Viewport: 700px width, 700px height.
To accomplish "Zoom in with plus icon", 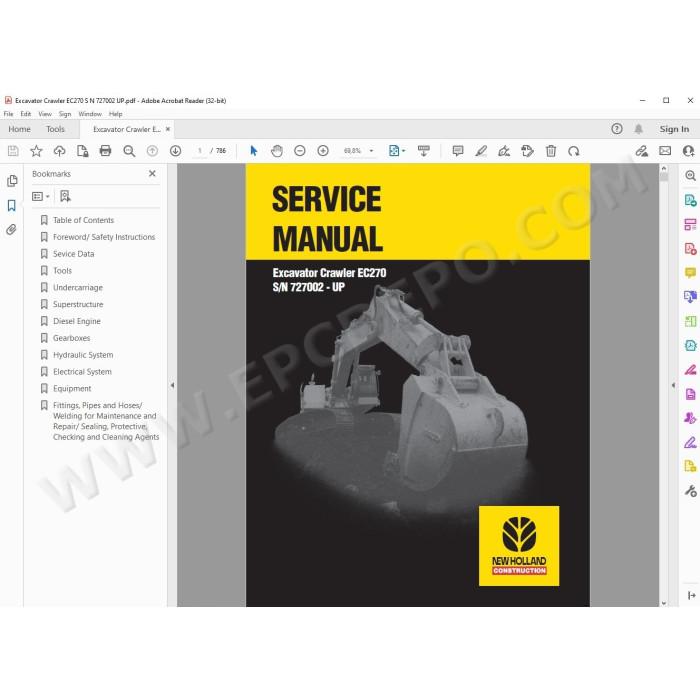I will (x=323, y=151).
